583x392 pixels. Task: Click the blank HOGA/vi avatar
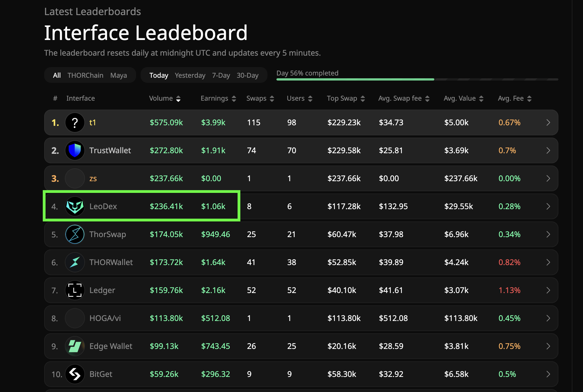(75, 318)
